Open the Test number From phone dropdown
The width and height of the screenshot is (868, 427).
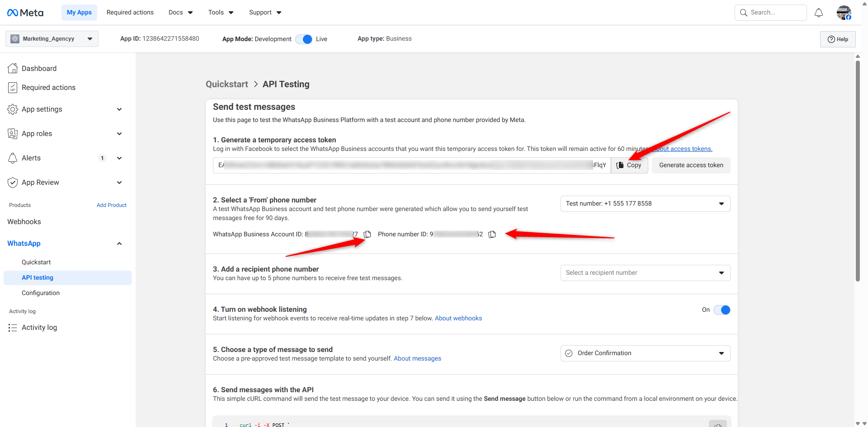point(645,204)
